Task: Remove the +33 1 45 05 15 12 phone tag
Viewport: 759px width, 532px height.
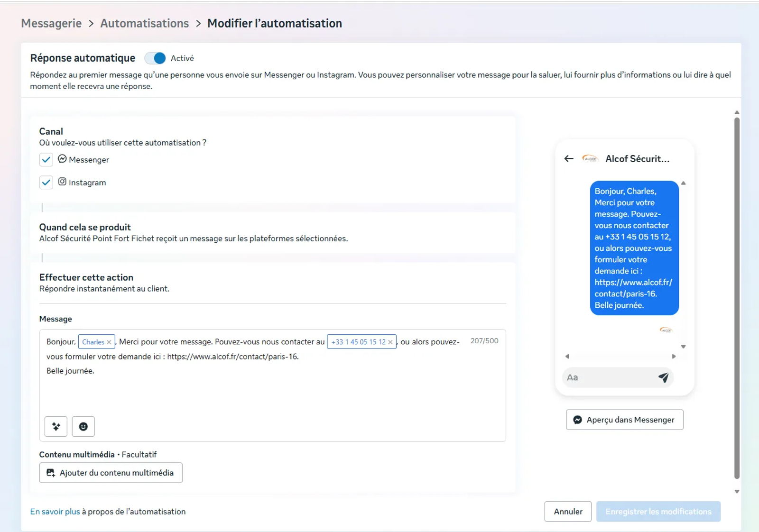Action: (390, 342)
